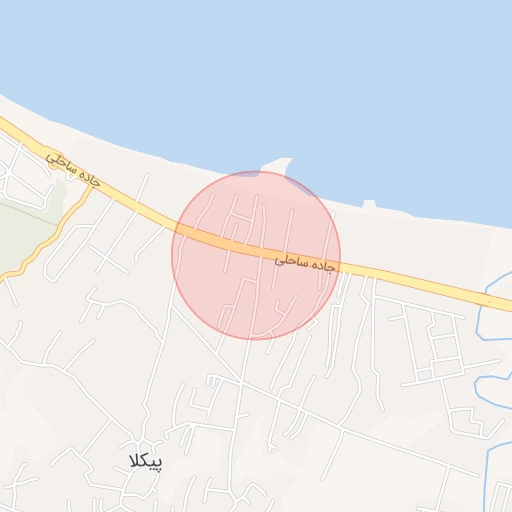Viewport: 512px width, 512px height.
Task: Click the bottom edge of the red circle
Action: pyautogui.click(x=253, y=340)
